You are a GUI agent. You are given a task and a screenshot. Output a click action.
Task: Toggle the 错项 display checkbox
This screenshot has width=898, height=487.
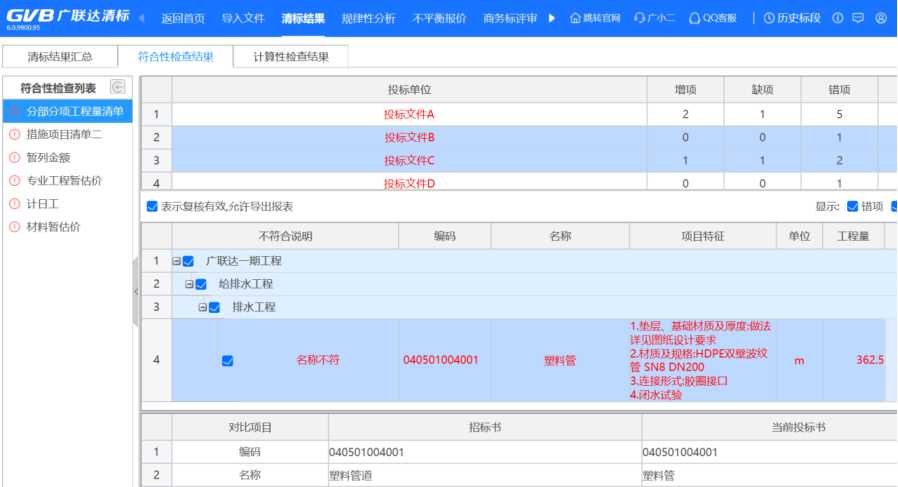point(852,206)
